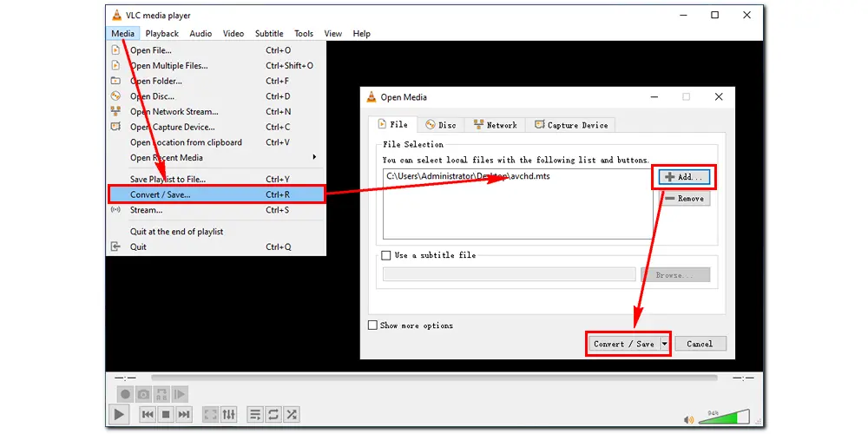Open the Tools menu
The height and width of the screenshot is (434, 868).
303,33
